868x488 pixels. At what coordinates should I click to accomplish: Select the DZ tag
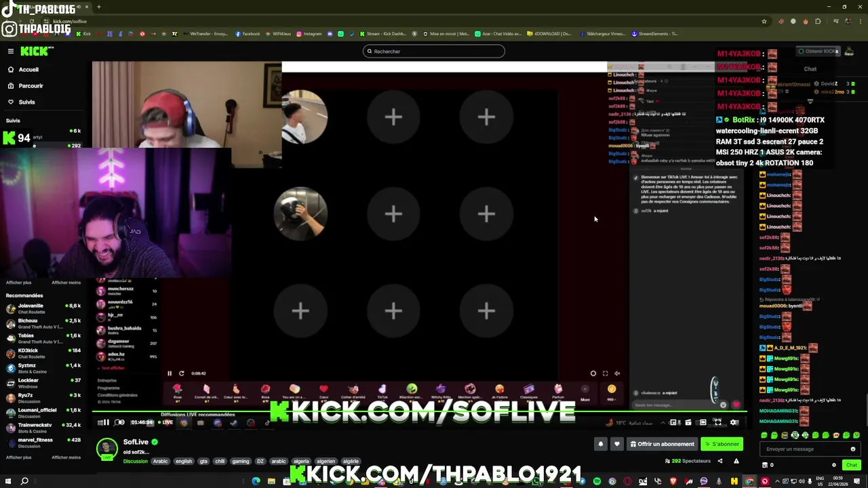pos(260,462)
